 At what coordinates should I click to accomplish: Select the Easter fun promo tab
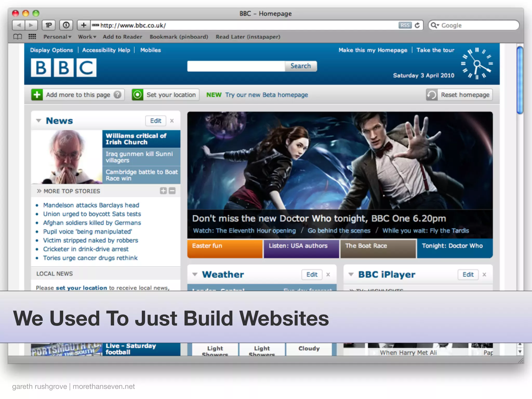[225, 249]
